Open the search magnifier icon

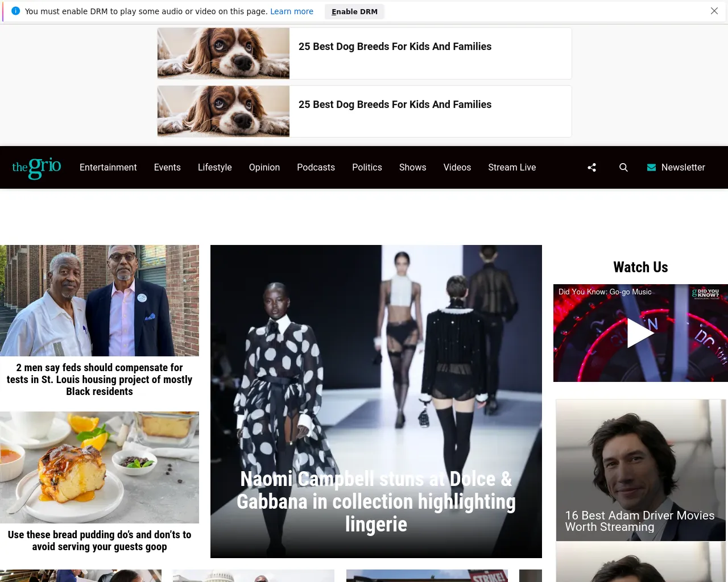pos(623,168)
